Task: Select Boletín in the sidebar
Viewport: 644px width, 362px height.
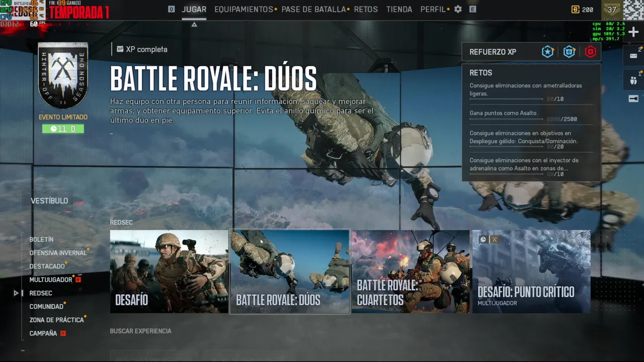Action: click(41, 240)
